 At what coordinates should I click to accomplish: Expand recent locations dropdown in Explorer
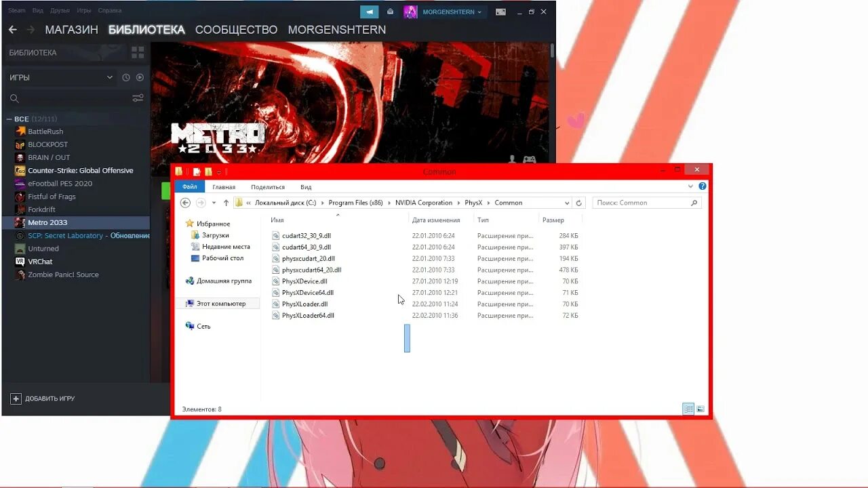[x=214, y=203]
